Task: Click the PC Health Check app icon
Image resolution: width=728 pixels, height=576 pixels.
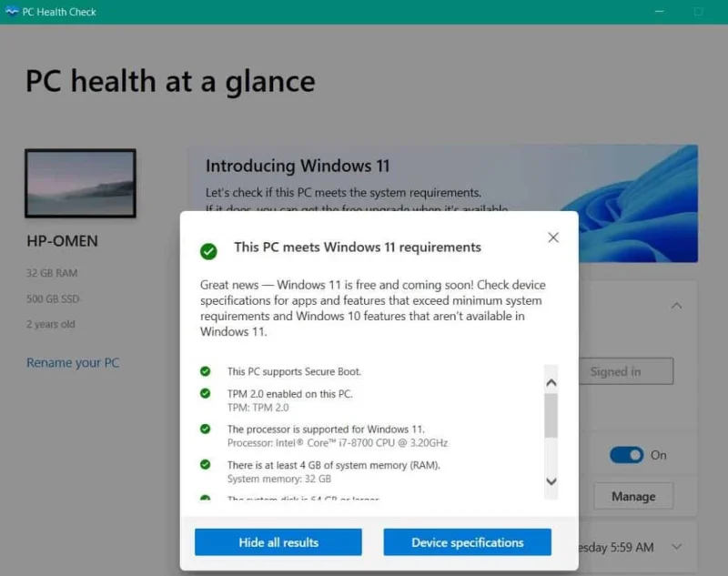Action: point(12,12)
